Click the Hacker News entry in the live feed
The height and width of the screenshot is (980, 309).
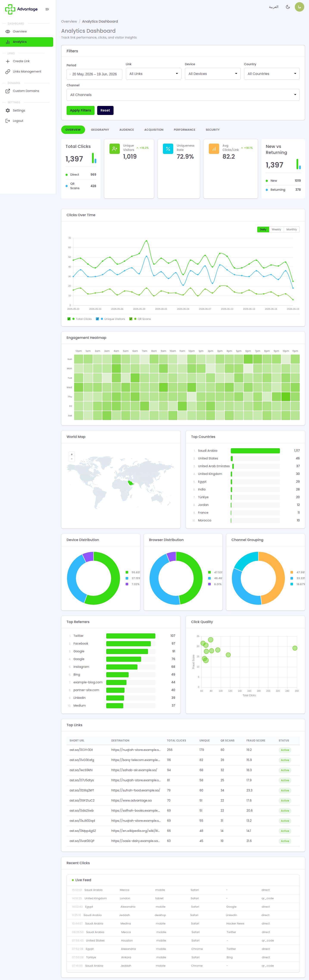pyautogui.click(x=235, y=923)
